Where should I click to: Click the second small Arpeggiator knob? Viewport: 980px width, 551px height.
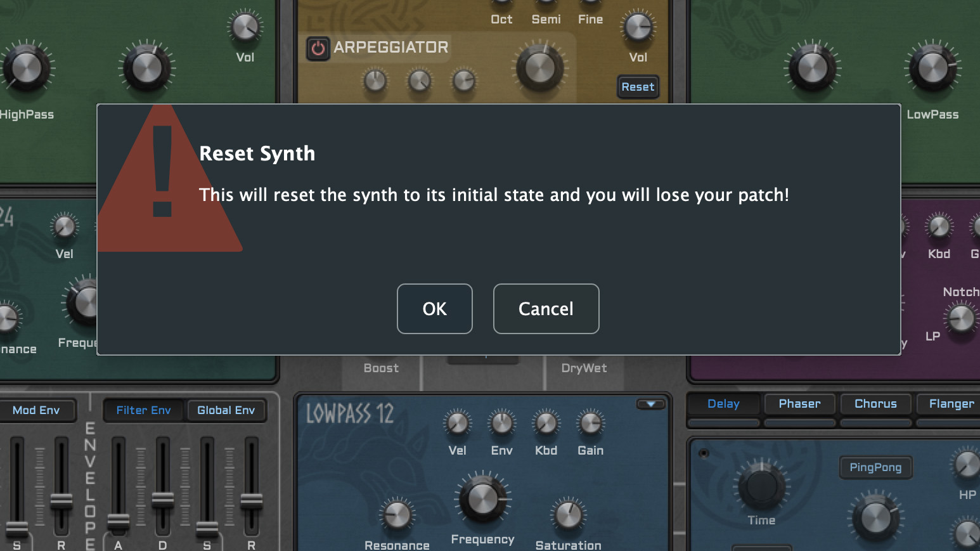[x=420, y=81]
